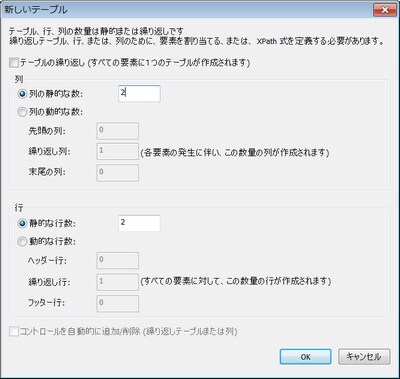Click the フッター行 number field
400x379 pixels.
(x=118, y=303)
